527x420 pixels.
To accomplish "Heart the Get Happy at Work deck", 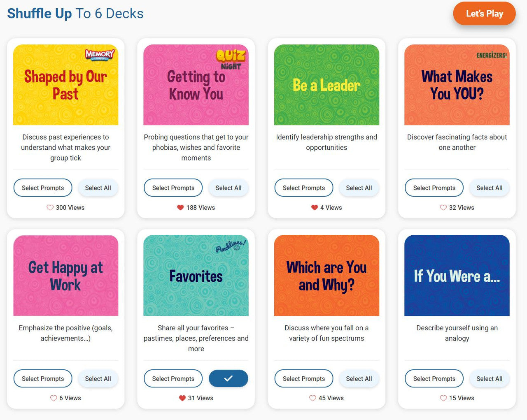I will (54, 398).
